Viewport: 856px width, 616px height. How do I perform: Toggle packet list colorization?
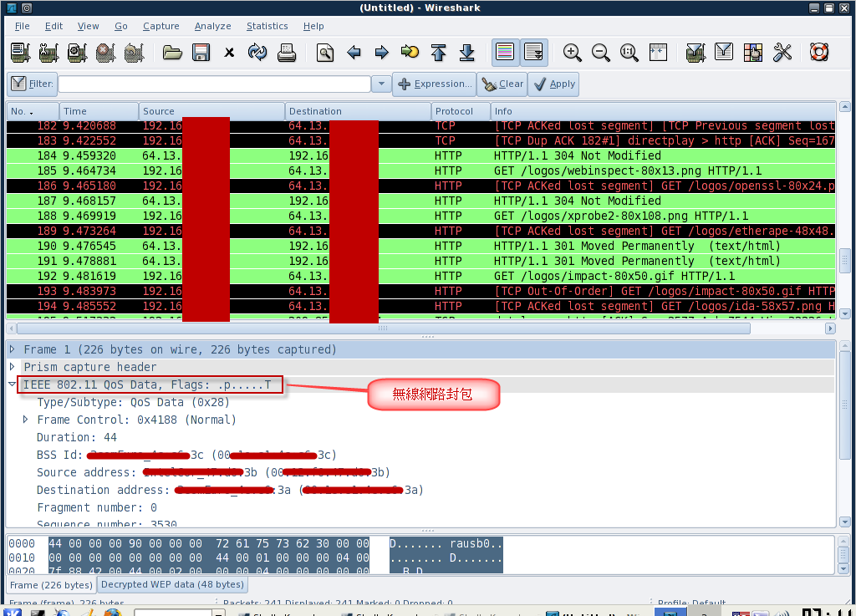coord(505,53)
